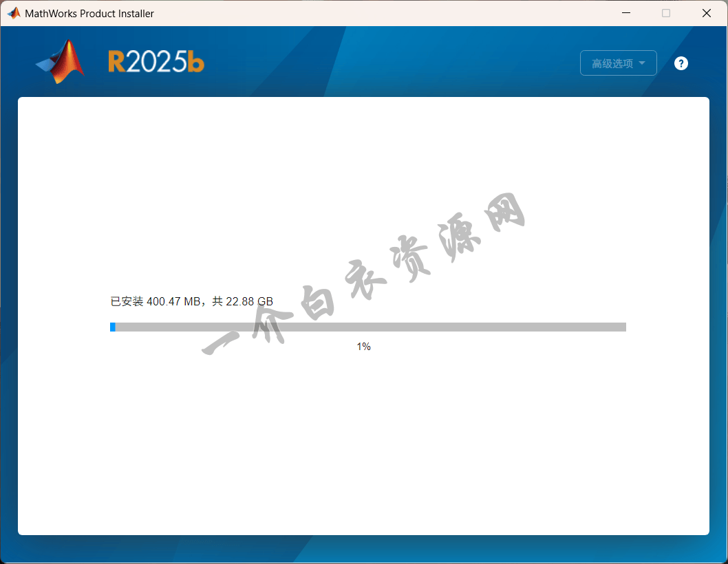Close the MathWorks Product Installer window

[x=706, y=13]
